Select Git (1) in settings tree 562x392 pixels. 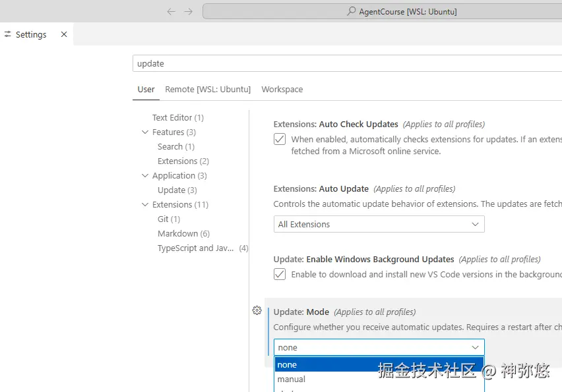pyautogui.click(x=169, y=219)
